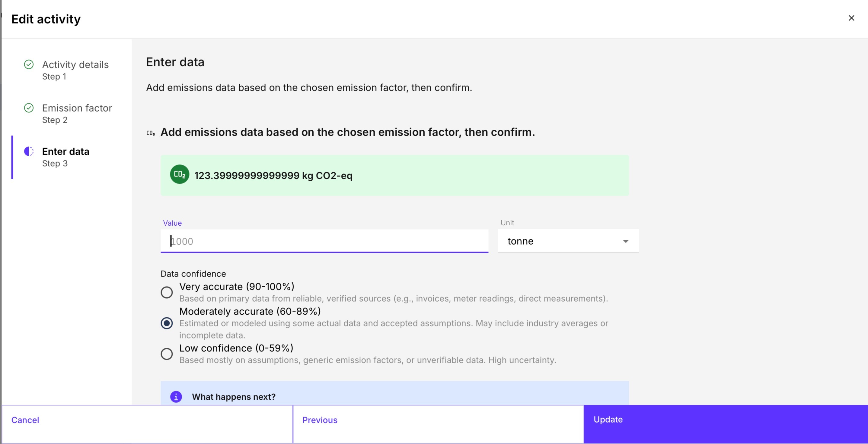868x444 pixels.
Task: Click the Activity details green checkmark icon
Action: pos(29,64)
